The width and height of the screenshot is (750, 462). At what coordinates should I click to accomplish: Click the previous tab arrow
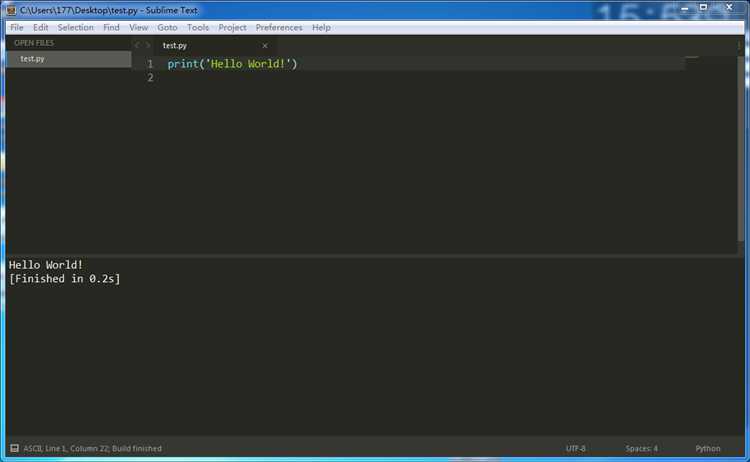point(138,46)
